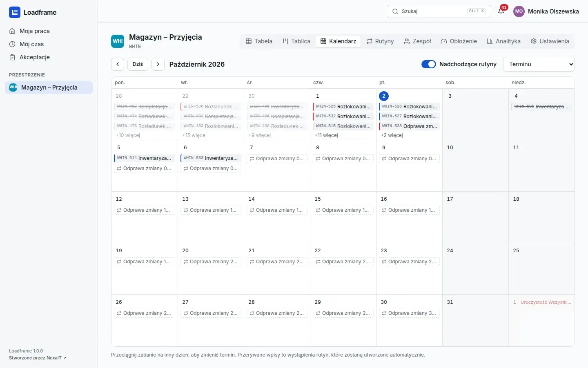Open task WHIN-538 Odprawa zmiany
This screenshot has width=588, height=368.
click(x=409, y=126)
